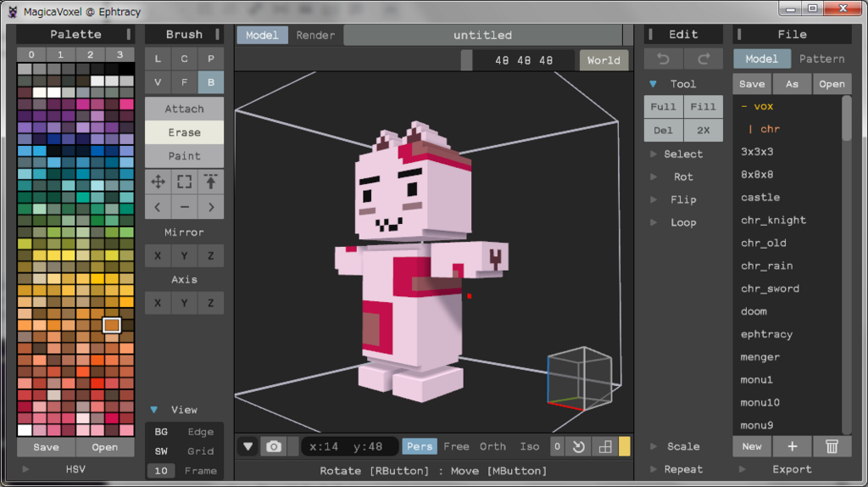The image size is (868, 487).
Task: Take a screenshot with camera icon
Action: coord(274,446)
